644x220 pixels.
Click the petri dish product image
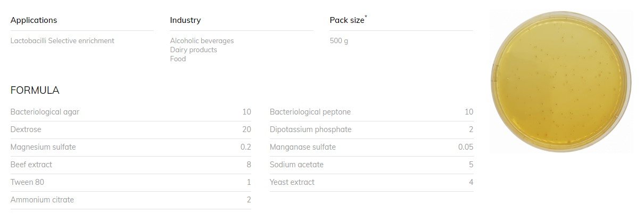[561, 82]
